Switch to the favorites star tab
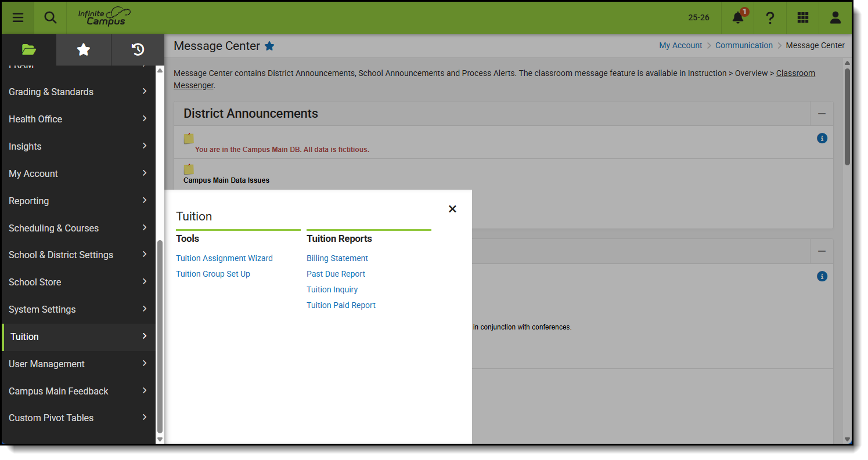 point(84,50)
